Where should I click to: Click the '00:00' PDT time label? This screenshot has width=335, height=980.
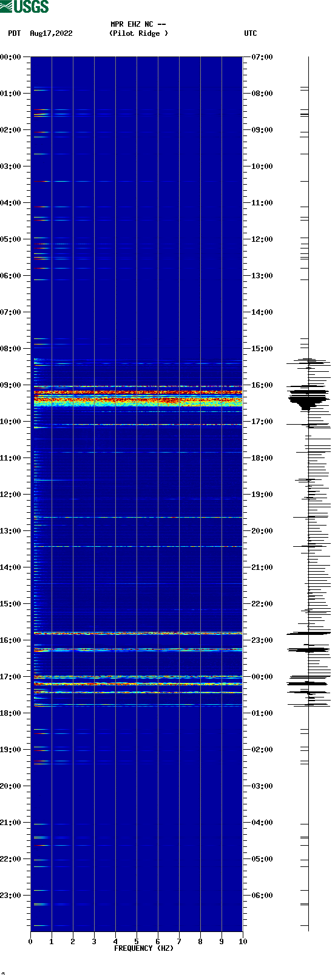tap(10, 57)
